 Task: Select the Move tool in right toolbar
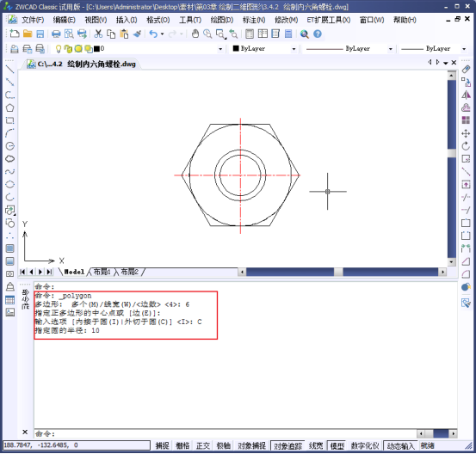466,133
